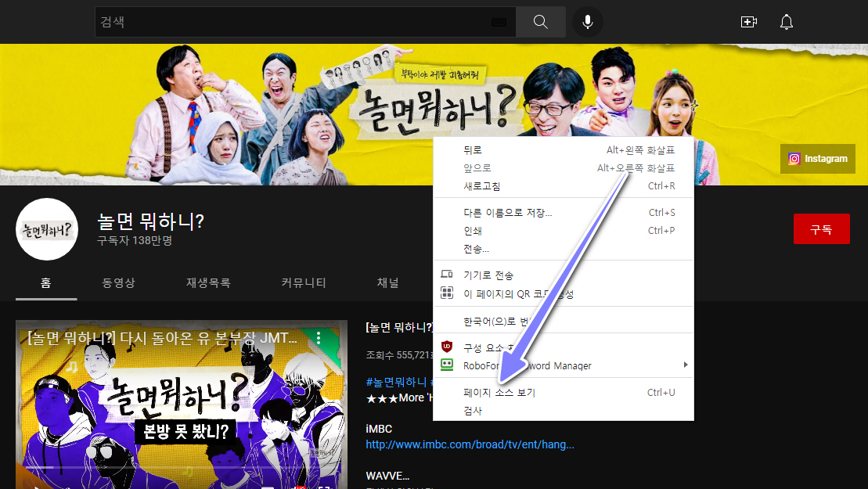The width and height of the screenshot is (868, 489).
Task: Select the uBlock 구성 요소 menu entry
Action: click(563, 347)
